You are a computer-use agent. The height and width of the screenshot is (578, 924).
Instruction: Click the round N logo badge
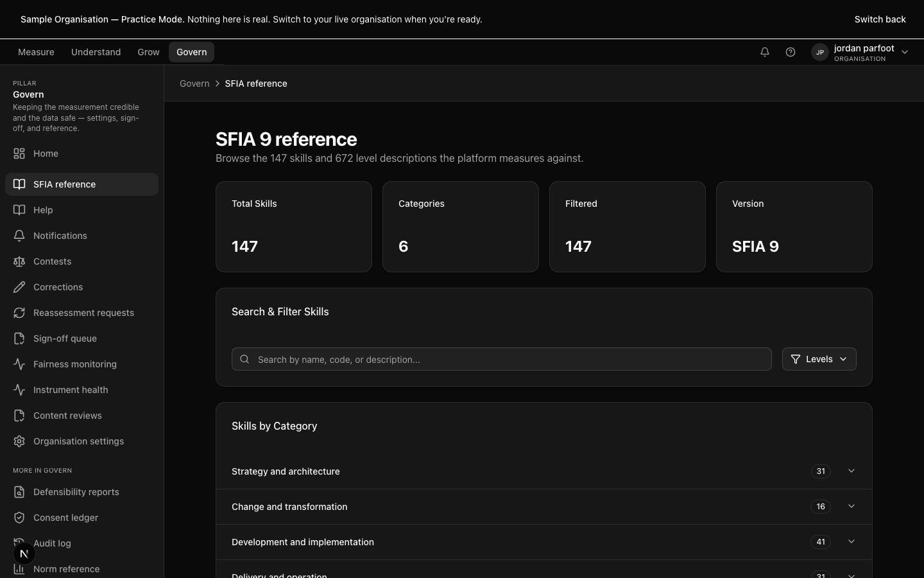pyautogui.click(x=24, y=554)
